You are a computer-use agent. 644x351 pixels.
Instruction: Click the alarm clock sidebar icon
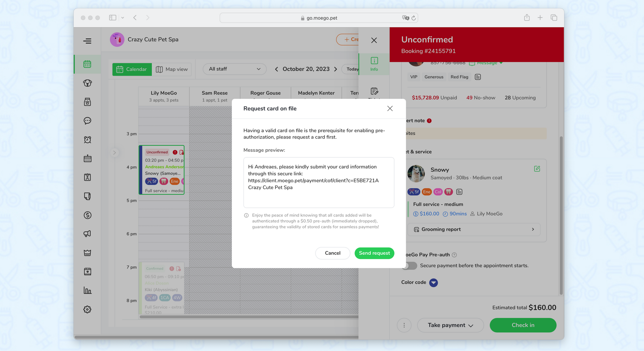pos(87,140)
